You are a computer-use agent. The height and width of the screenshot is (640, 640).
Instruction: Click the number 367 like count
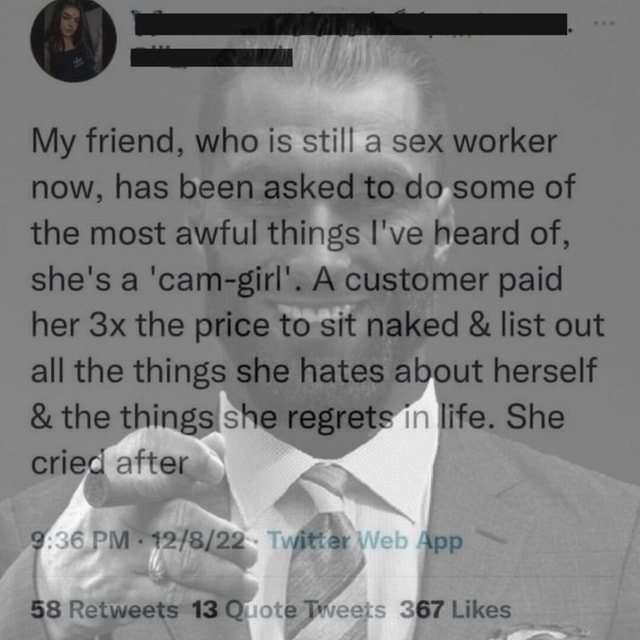(x=422, y=610)
